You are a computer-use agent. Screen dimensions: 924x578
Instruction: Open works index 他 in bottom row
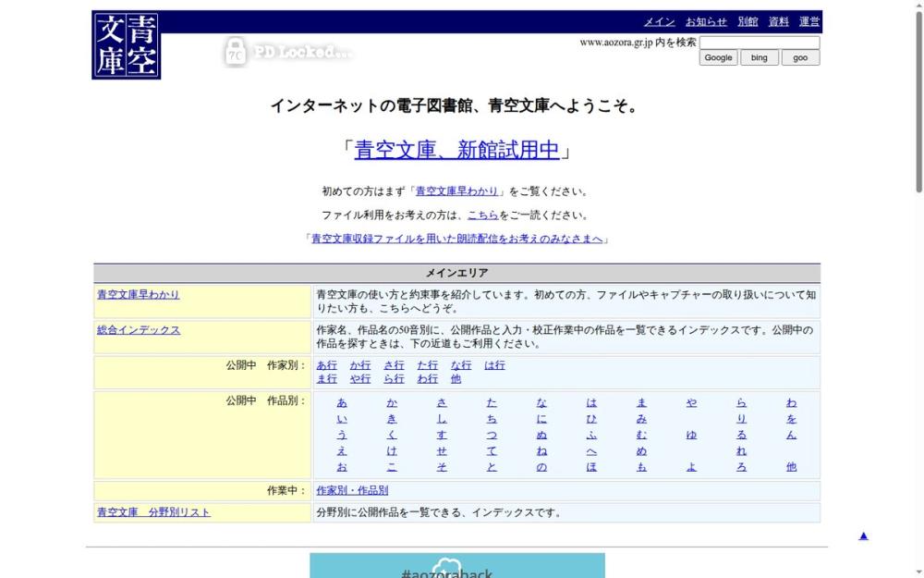(x=792, y=467)
